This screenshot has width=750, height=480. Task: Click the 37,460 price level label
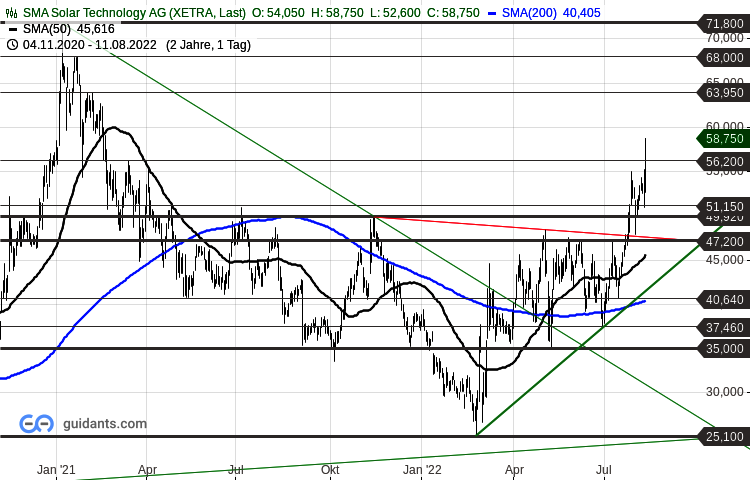pyautogui.click(x=722, y=327)
